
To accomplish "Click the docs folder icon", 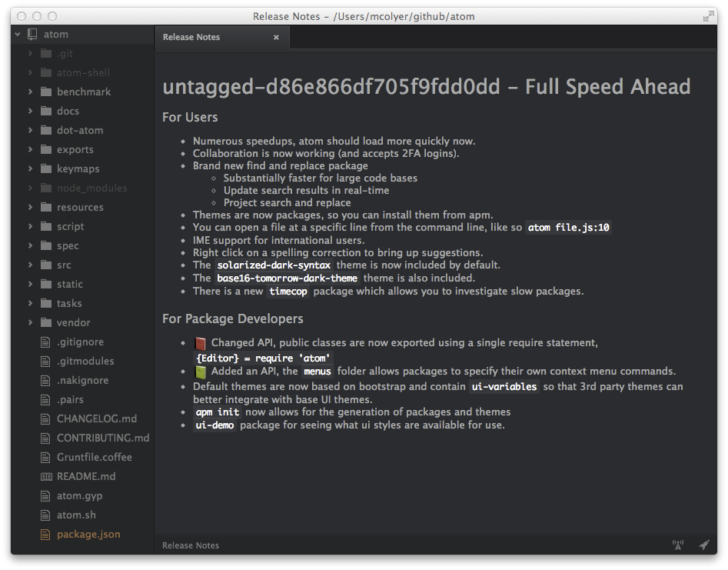I will 46,111.
